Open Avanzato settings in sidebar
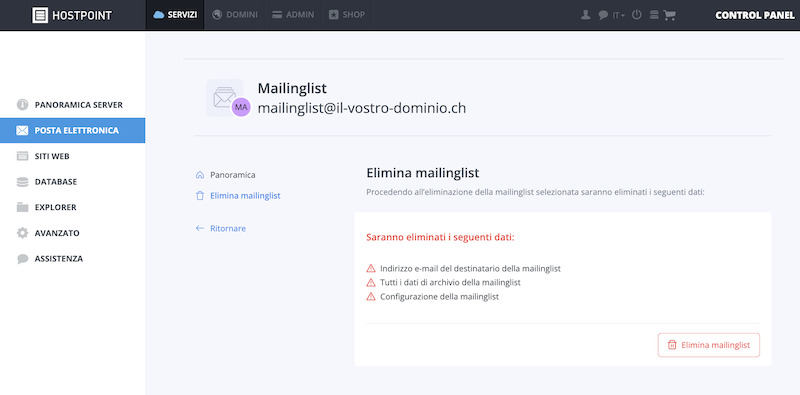 tap(72, 233)
